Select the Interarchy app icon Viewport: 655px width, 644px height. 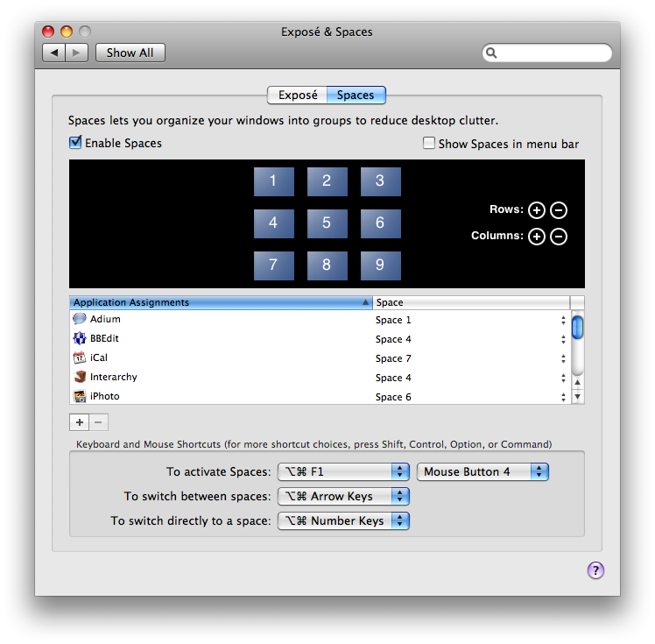(x=80, y=378)
